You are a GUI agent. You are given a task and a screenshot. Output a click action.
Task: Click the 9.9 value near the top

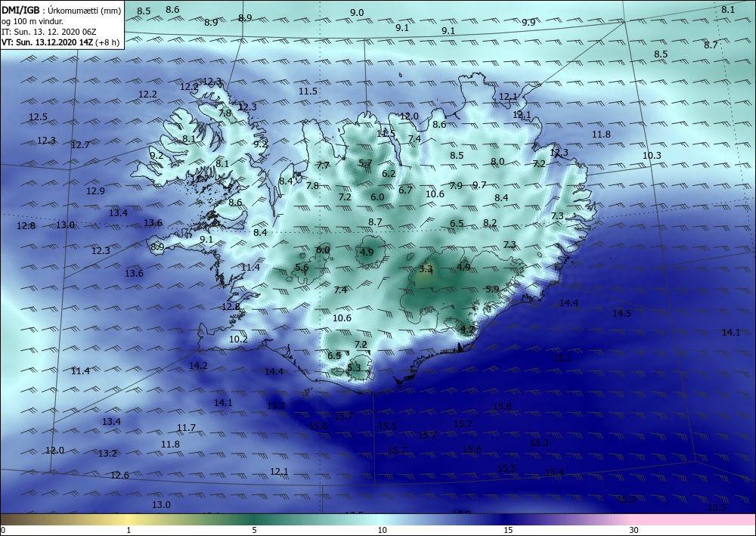coord(528,22)
